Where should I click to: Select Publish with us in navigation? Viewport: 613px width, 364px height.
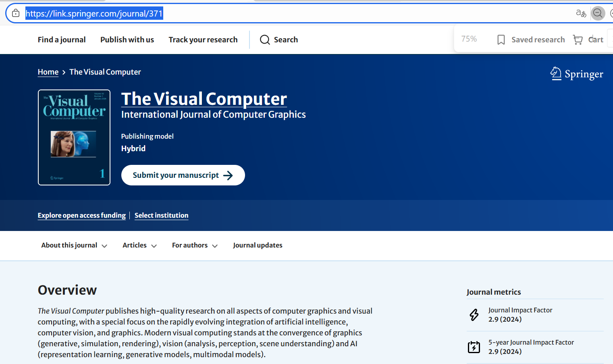click(127, 40)
